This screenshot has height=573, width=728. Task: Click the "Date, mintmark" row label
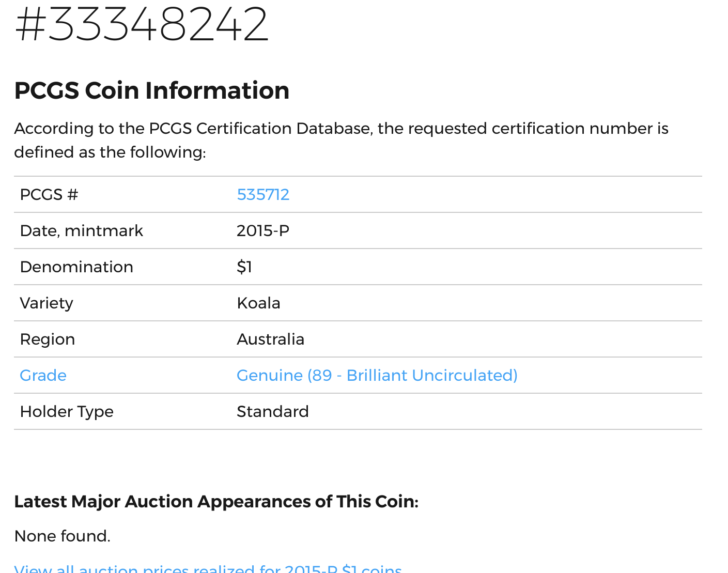[x=81, y=231]
